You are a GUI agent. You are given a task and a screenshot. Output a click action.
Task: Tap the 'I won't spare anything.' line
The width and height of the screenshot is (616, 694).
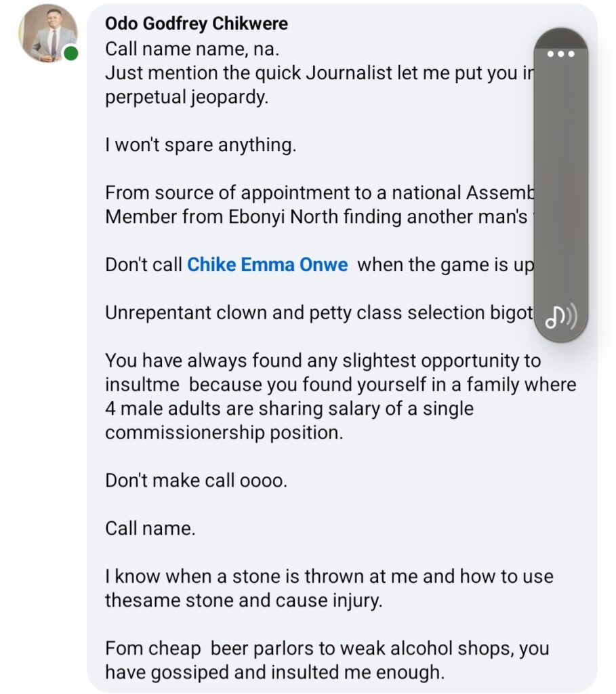[201, 145]
